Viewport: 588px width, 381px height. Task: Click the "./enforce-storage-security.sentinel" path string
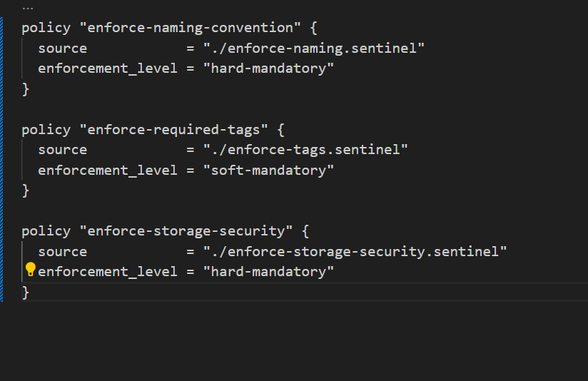(x=355, y=251)
